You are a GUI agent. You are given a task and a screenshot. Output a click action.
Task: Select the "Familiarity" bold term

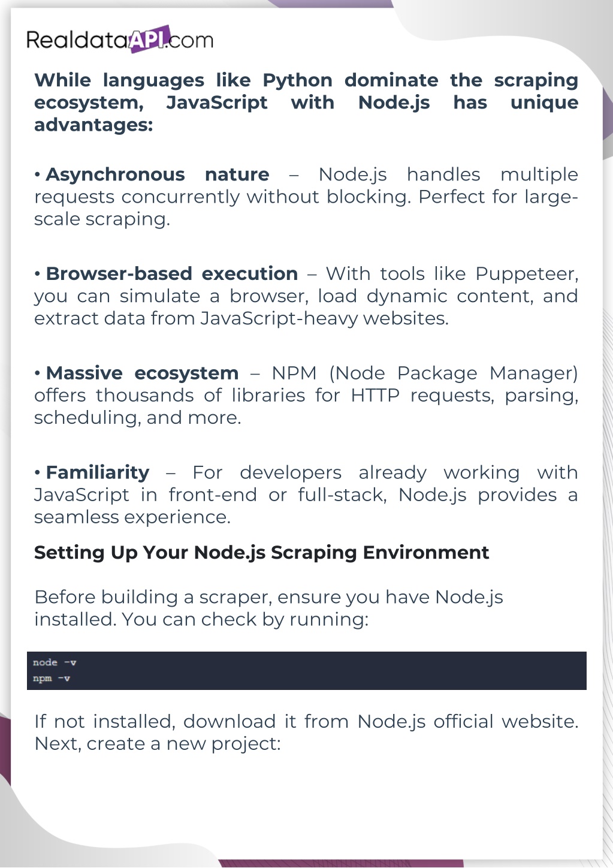coord(98,473)
